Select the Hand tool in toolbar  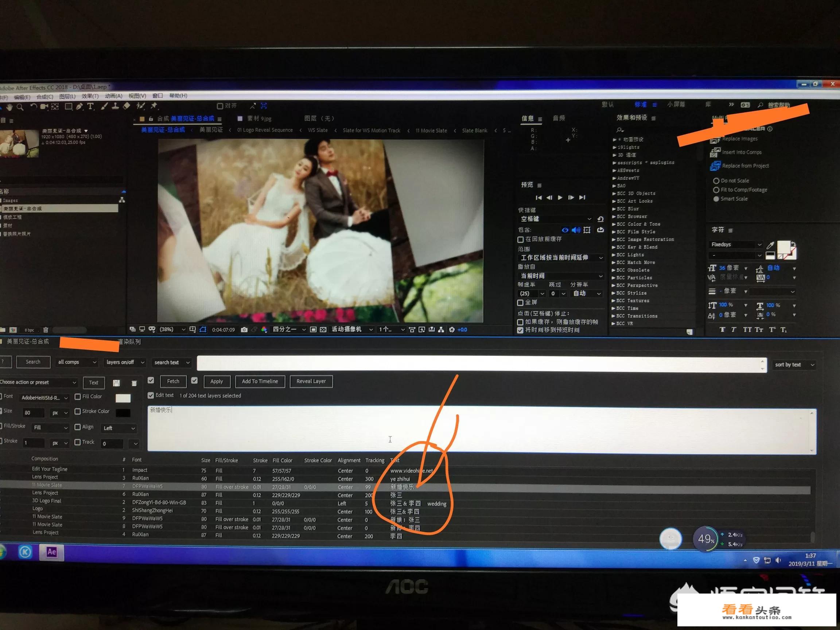coord(9,107)
